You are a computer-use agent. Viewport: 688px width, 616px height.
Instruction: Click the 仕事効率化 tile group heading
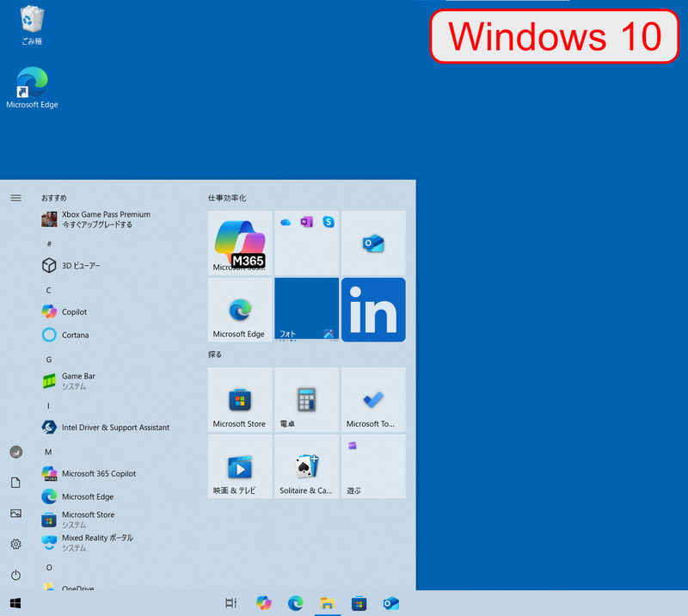coord(227,198)
